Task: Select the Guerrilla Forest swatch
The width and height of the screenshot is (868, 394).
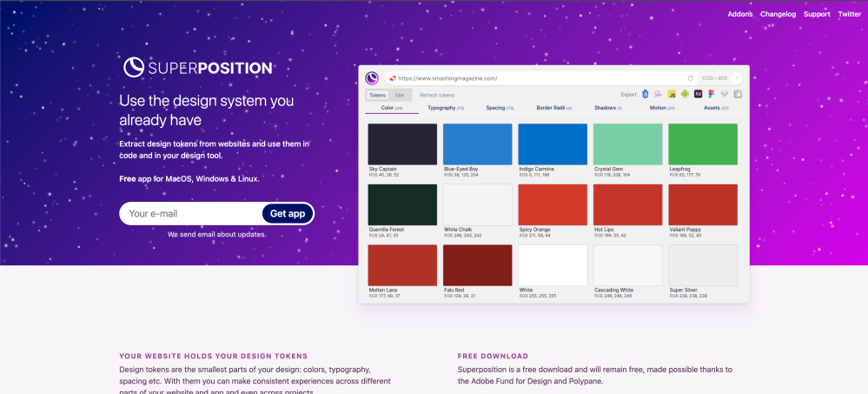Action: 402,205
